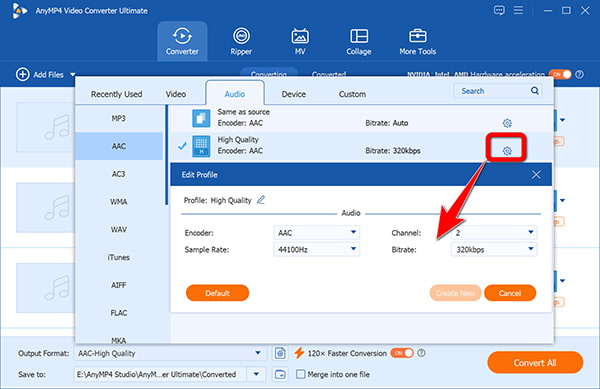The height and width of the screenshot is (389, 600).
Task: Open the Save to path dropdown
Action: [x=257, y=374]
